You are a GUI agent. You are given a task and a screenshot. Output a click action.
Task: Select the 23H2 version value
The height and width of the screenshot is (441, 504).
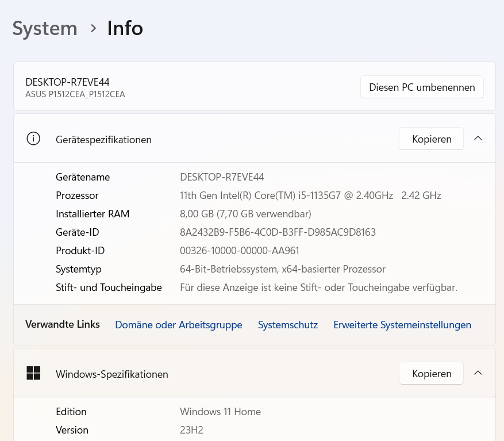click(191, 430)
